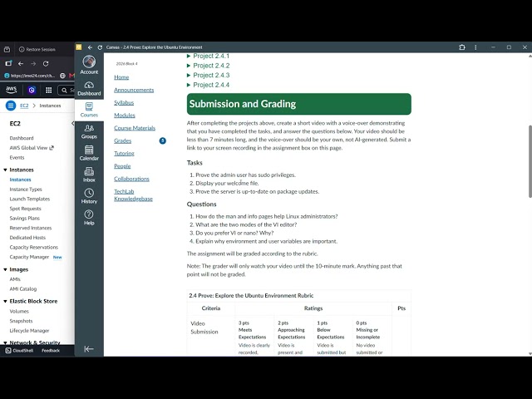Expand Project 2.4.4 section

pos(209,85)
